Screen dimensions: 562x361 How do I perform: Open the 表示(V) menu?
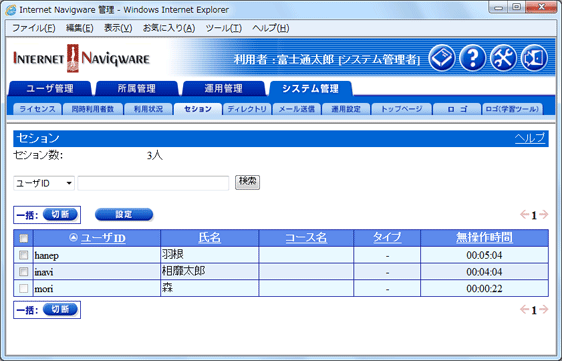118,28
